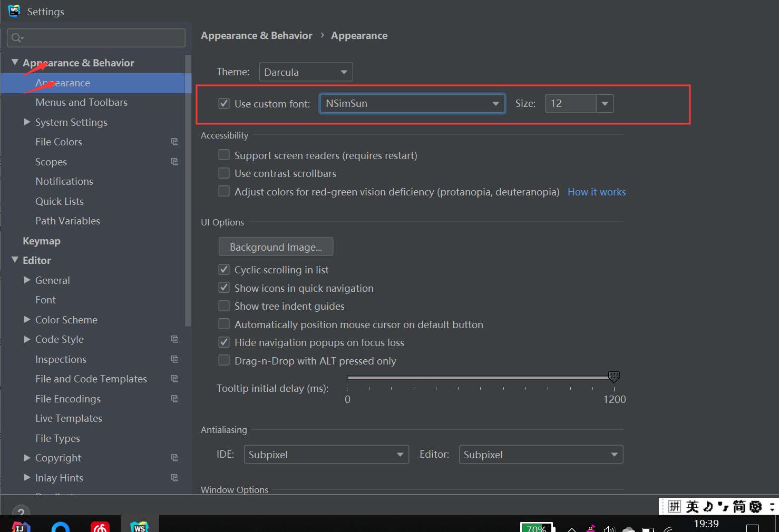Open IntelliJ IDEA from the taskbar
This screenshot has width=779, height=532.
click(x=21, y=526)
